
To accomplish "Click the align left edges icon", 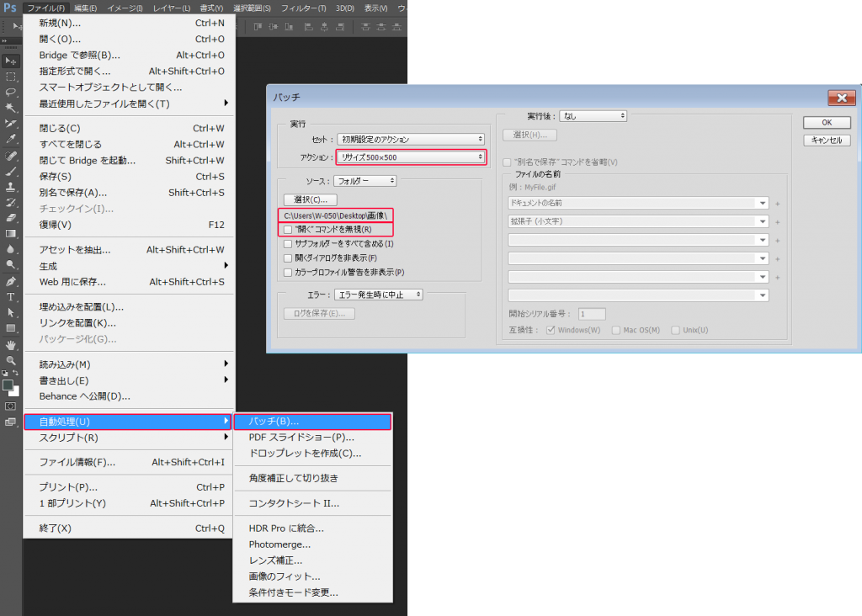I will (308, 26).
